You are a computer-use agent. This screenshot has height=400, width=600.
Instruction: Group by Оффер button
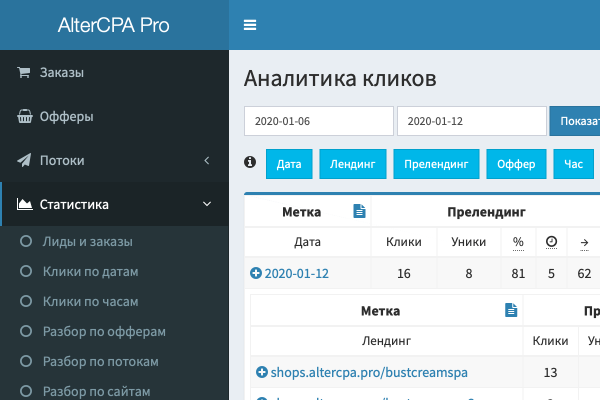click(516, 164)
